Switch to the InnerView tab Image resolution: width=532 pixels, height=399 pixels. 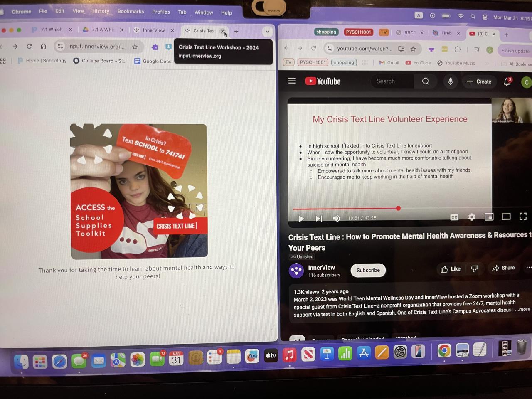pyautogui.click(x=153, y=30)
